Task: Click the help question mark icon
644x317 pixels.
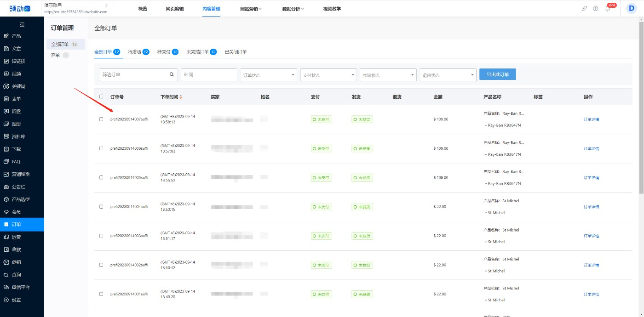Action: [596, 9]
